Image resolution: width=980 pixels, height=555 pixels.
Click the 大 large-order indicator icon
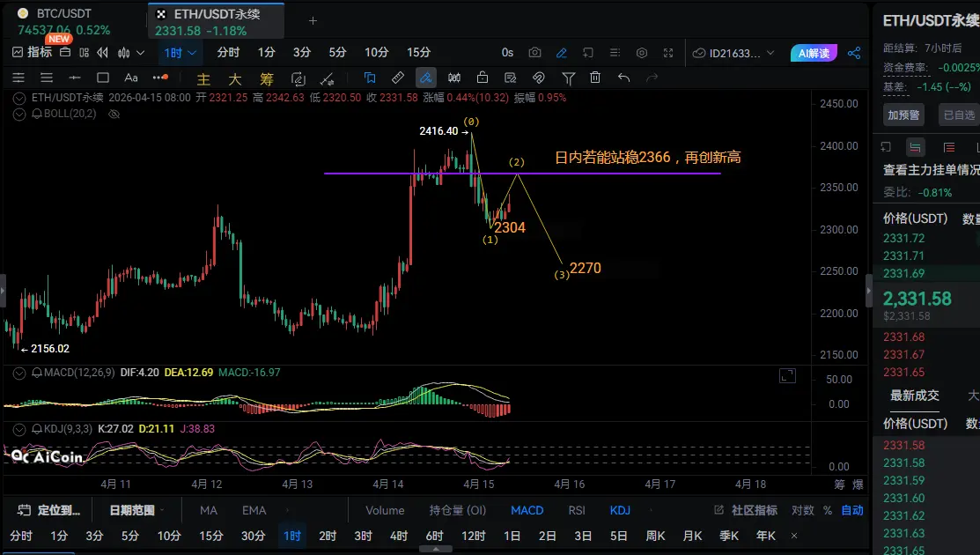[x=235, y=78]
